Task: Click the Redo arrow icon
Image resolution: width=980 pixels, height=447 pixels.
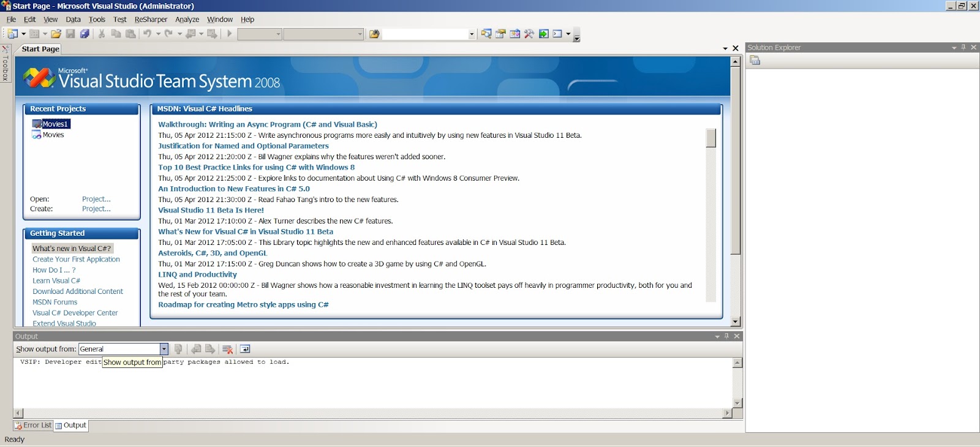Action: pos(168,34)
